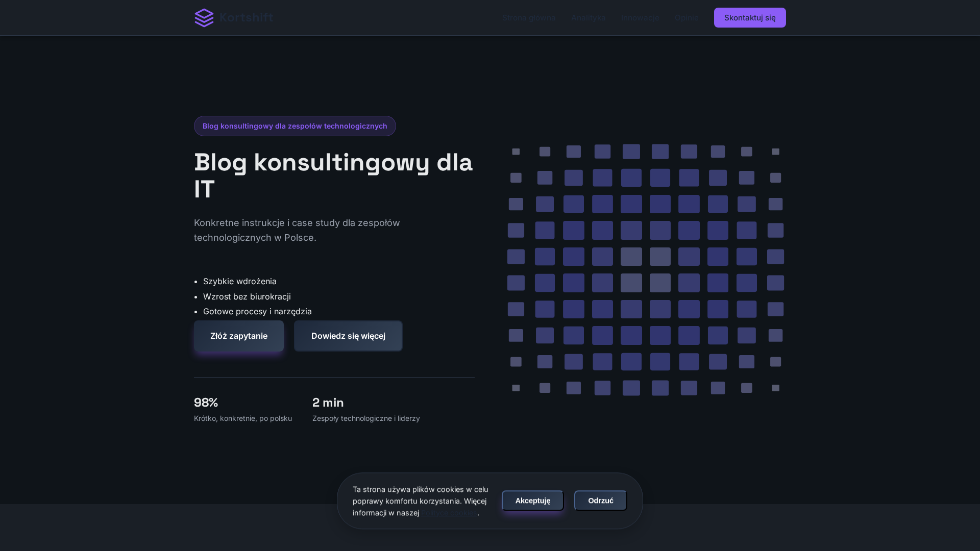
Task: Click the Złóż zapytanie button
Action: coord(239,336)
